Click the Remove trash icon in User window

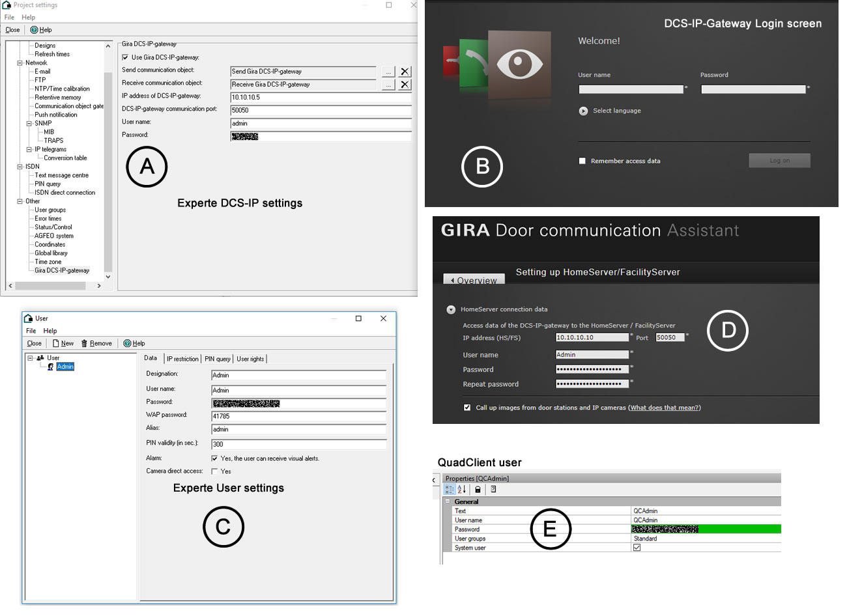tap(84, 343)
